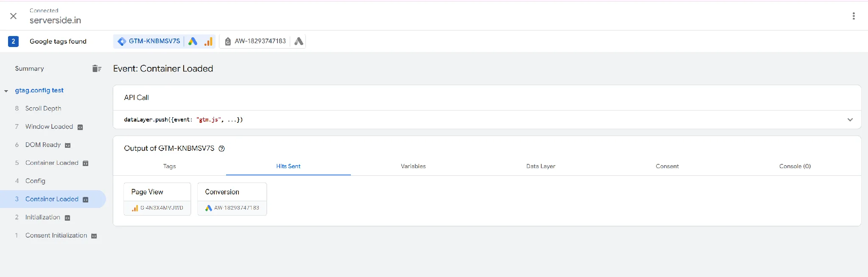This screenshot has height=277, width=868.
Task: Click the Google tags found label
Action: [58, 41]
